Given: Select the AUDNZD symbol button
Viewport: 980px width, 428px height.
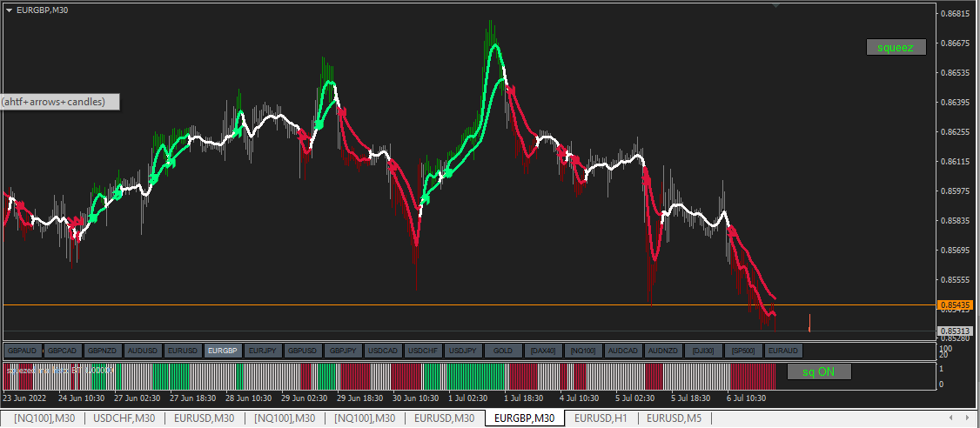Looking at the screenshot, I should point(664,351).
